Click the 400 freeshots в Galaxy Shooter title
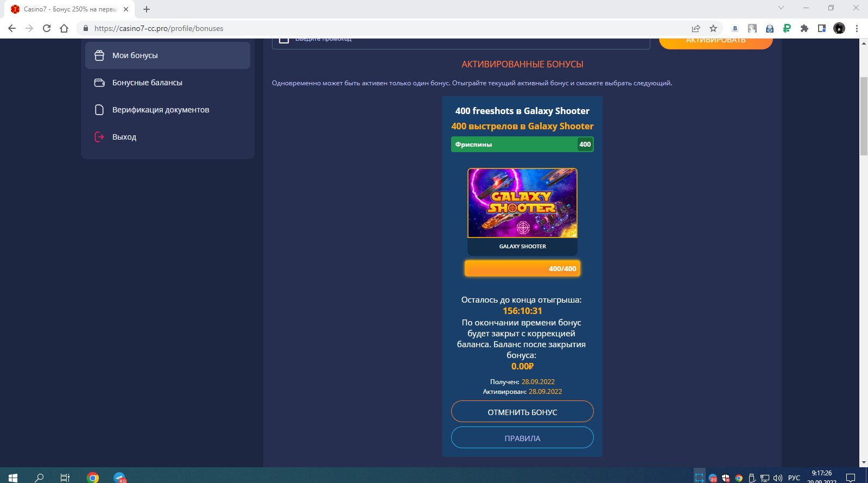This screenshot has width=868, height=483. [522, 111]
